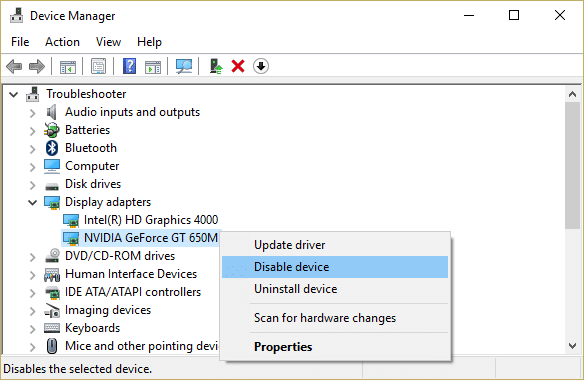Choose Uninstall device from context menu
Image resolution: width=584 pixels, height=380 pixels.
point(335,289)
